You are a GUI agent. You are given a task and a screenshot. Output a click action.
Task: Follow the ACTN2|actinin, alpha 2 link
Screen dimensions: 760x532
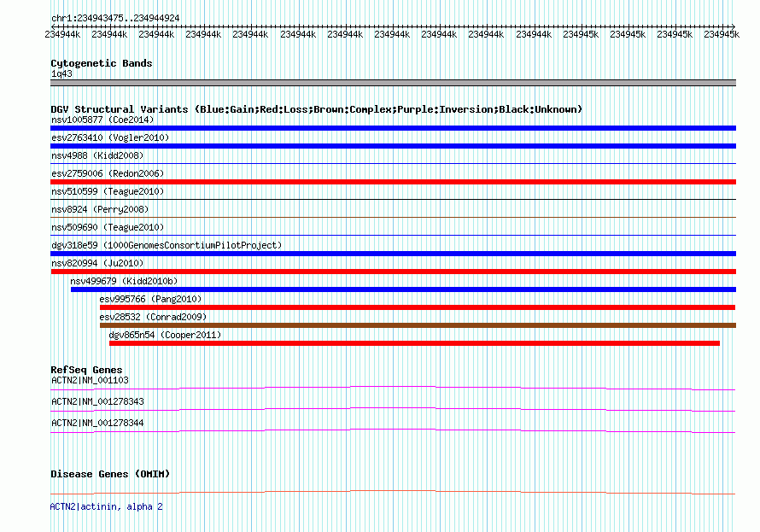[106, 506]
